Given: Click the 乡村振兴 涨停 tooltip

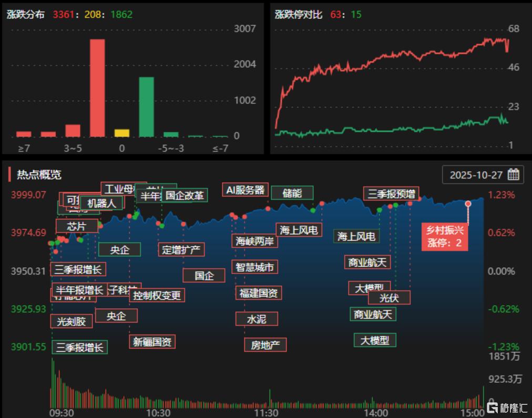Looking at the screenshot, I should point(444,236).
